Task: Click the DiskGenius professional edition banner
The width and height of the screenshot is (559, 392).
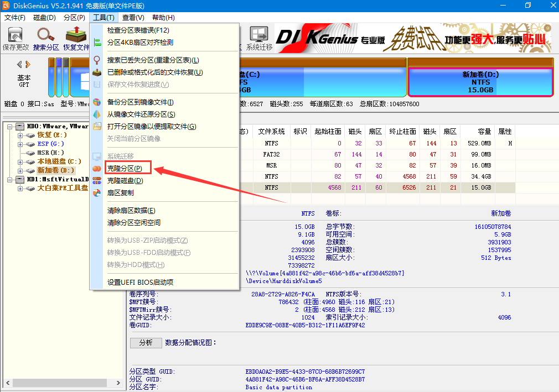Action: [413, 39]
